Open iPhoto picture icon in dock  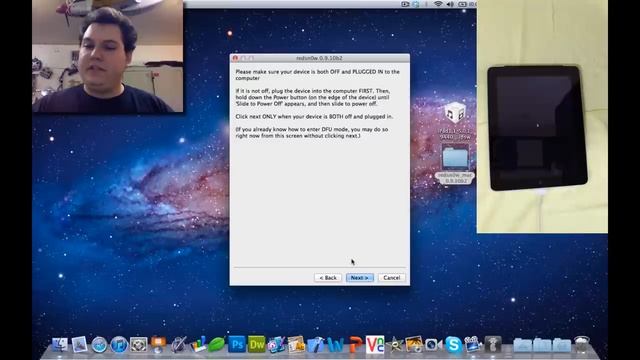(413, 345)
